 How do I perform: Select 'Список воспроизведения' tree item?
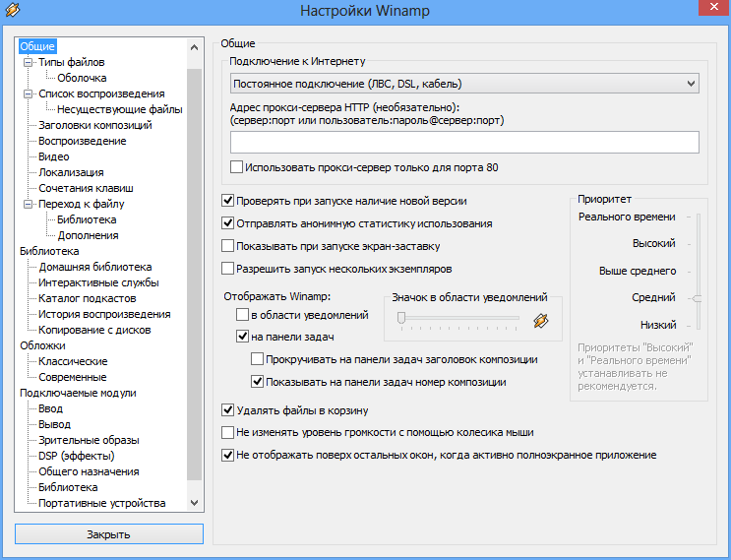click(101, 93)
